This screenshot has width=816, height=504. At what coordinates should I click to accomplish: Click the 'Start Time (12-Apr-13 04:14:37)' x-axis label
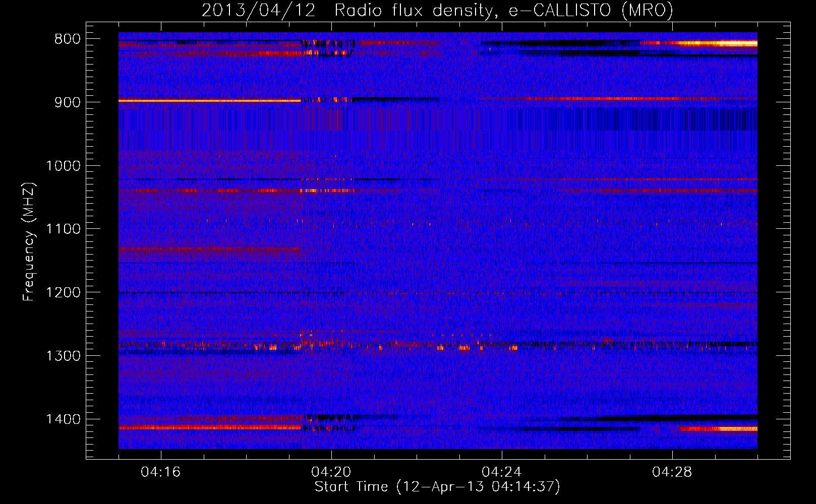tap(437, 487)
